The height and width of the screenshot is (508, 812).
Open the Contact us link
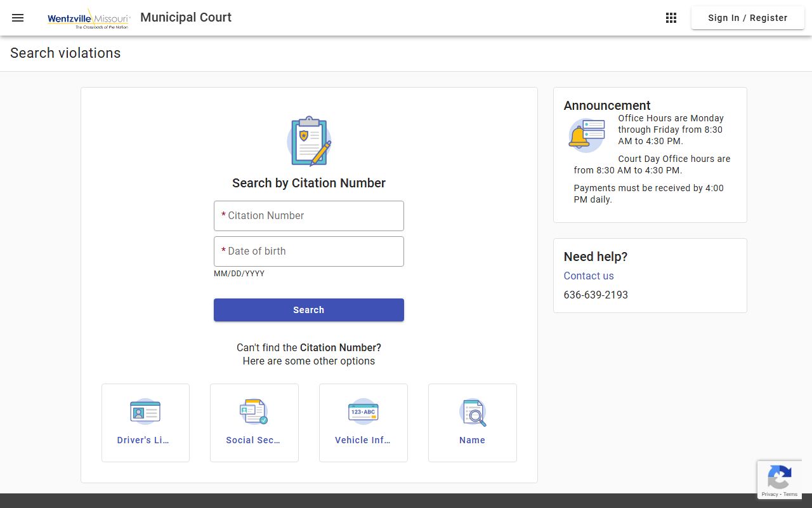[589, 276]
